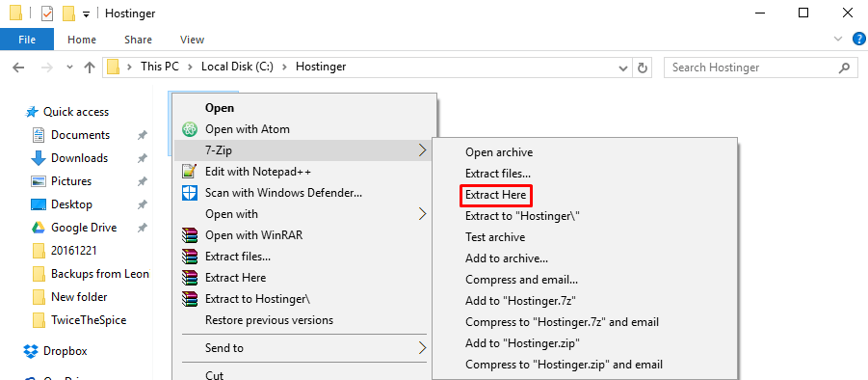Open Desktop in Quick access
Screen dimensions: 868x380
[71, 205]
